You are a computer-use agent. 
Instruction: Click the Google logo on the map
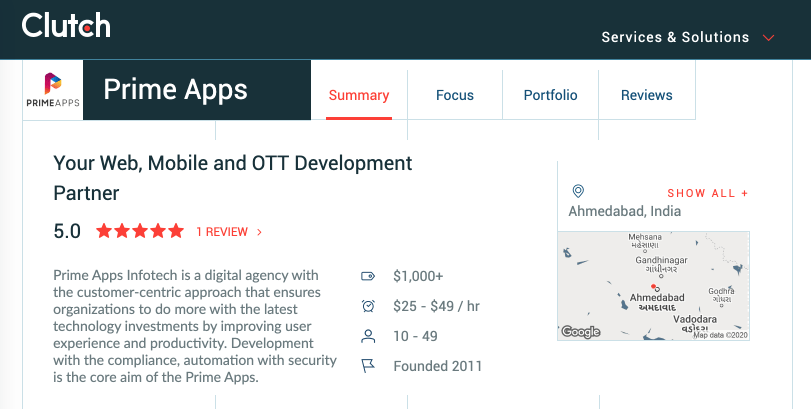coord(580,332)
